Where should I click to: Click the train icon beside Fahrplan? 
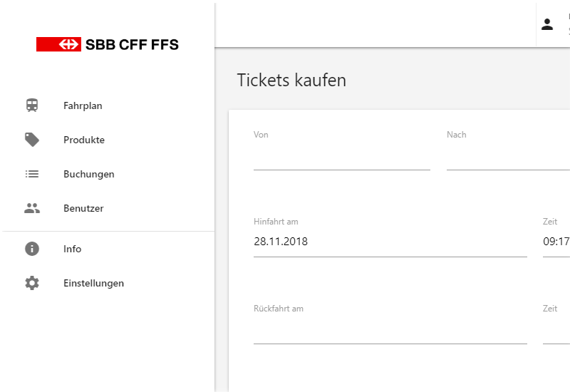(32, 105)
